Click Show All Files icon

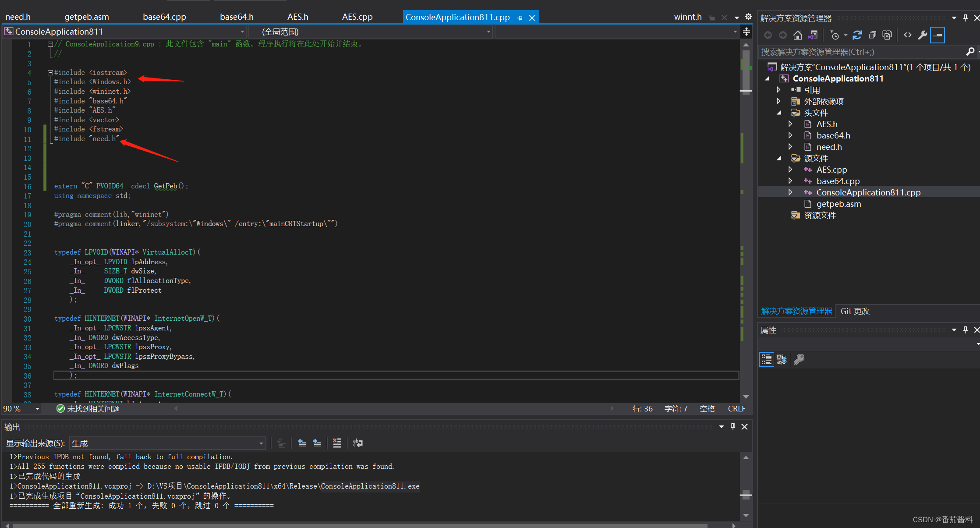tap(887, 35)
